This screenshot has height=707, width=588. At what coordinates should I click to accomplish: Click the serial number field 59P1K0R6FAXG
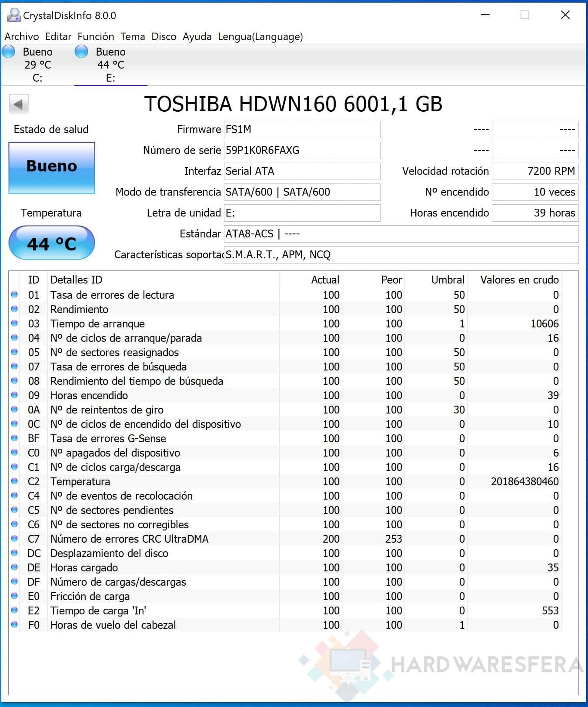302,150
